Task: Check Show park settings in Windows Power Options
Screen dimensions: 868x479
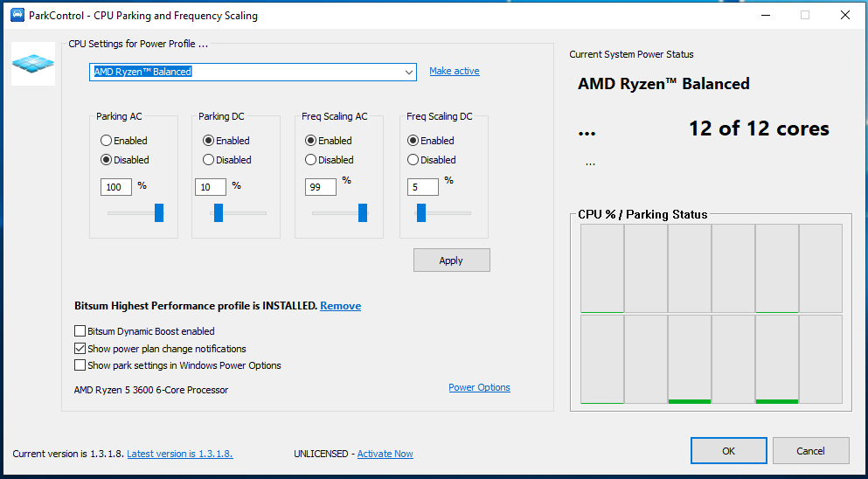Action: [80, 365]
